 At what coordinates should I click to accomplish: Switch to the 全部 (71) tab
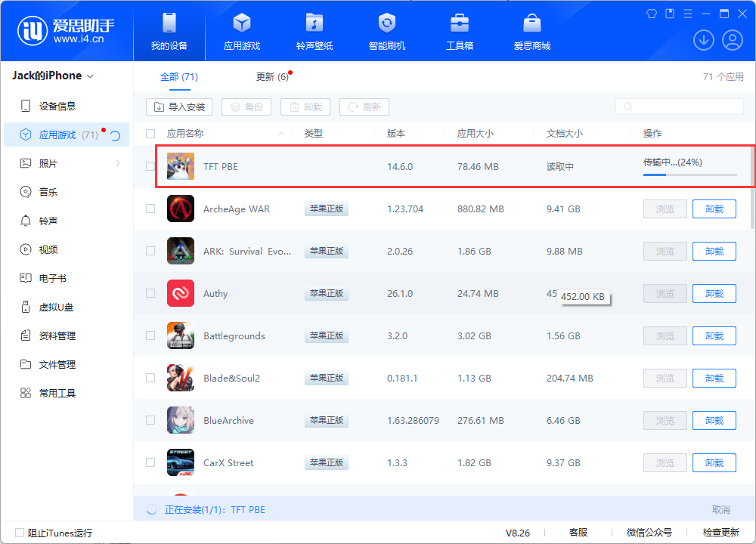[x=179, y=76]
